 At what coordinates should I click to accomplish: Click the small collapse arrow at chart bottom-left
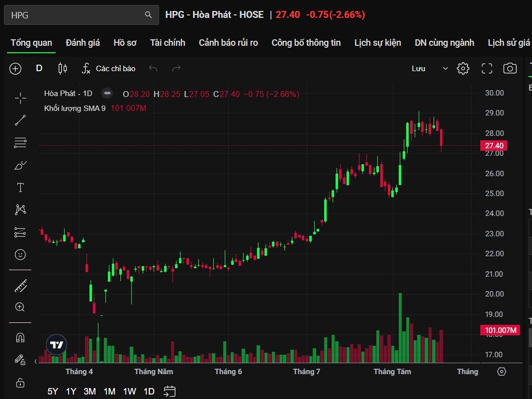[x=36, y=361]
